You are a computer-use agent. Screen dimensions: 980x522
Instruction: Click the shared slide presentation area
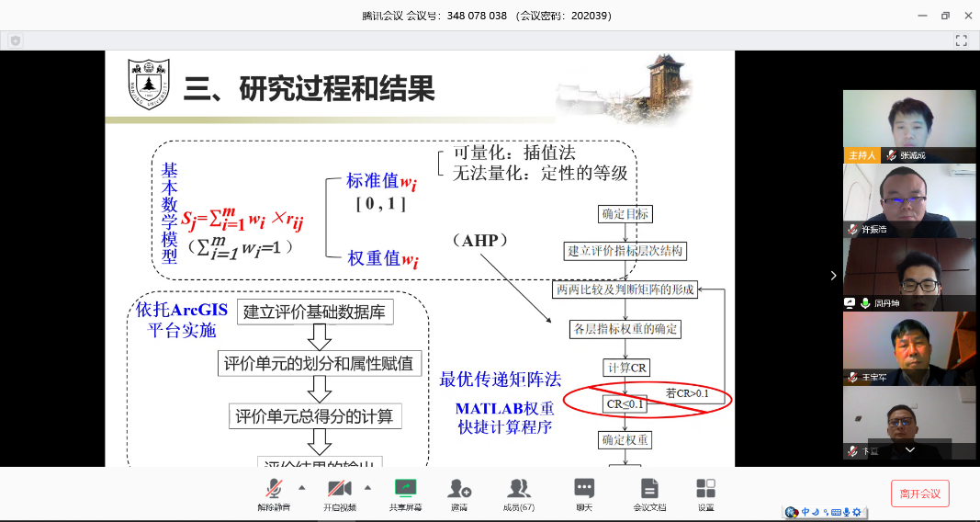point(419,276)
